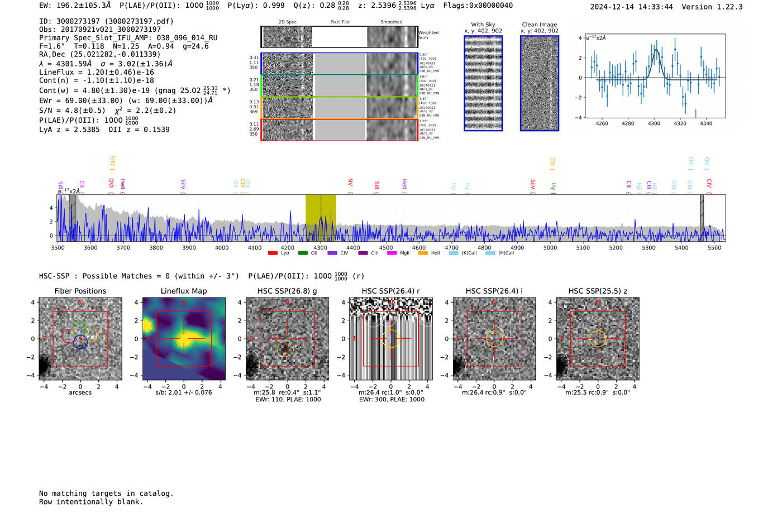Select the blue-bordered fiber 2D spectrum row

click(339, 64)
